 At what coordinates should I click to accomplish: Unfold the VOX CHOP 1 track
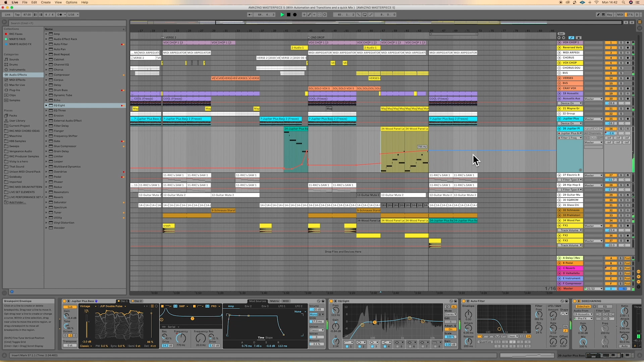[x=559, y=43]
